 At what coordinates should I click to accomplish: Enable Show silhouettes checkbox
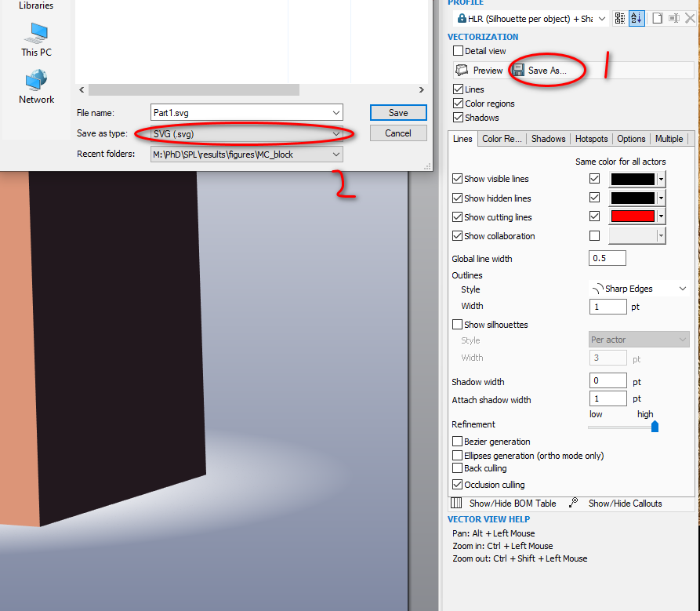point(457,324)
